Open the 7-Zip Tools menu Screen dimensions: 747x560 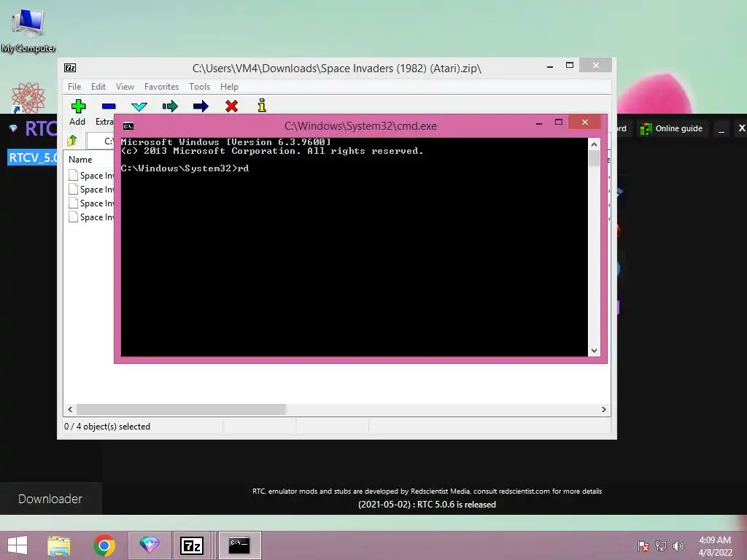[x=199, y=87]
